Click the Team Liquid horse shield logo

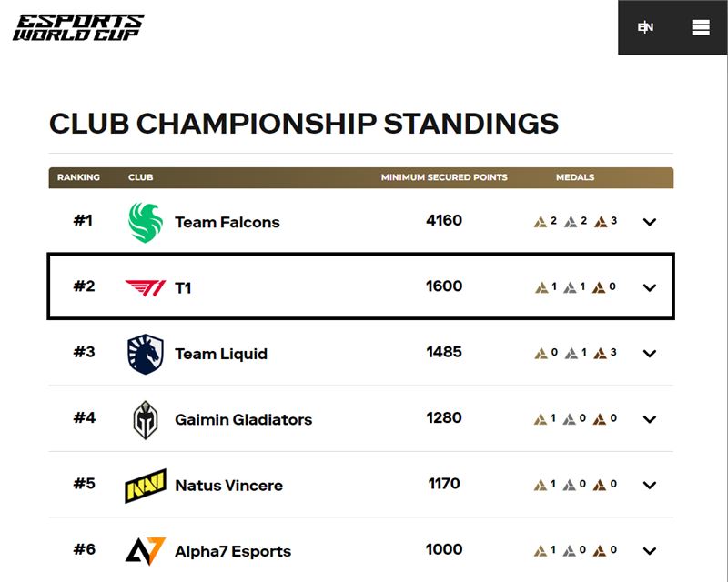coord(146,354)
